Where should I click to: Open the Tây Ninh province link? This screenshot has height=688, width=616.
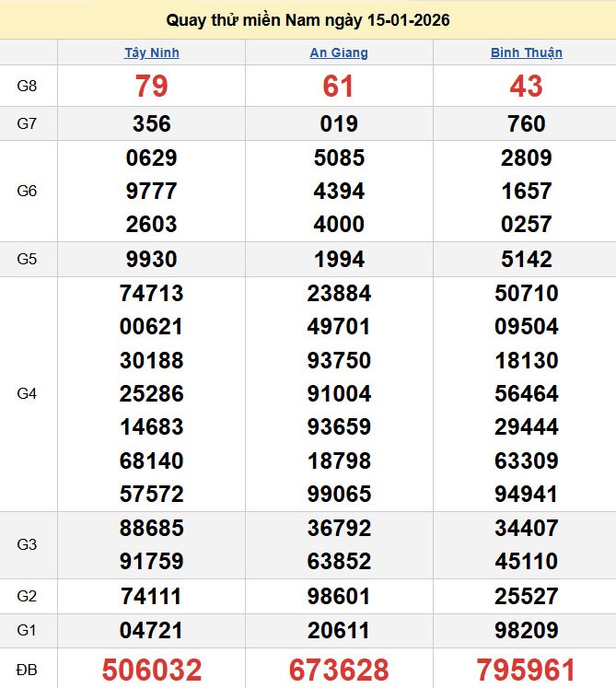pyautogui.click(x=152, y=52)
